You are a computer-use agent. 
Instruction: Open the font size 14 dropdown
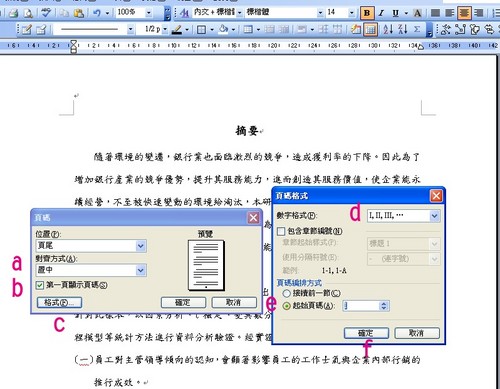pyautogui.click(x=351, y=13)
